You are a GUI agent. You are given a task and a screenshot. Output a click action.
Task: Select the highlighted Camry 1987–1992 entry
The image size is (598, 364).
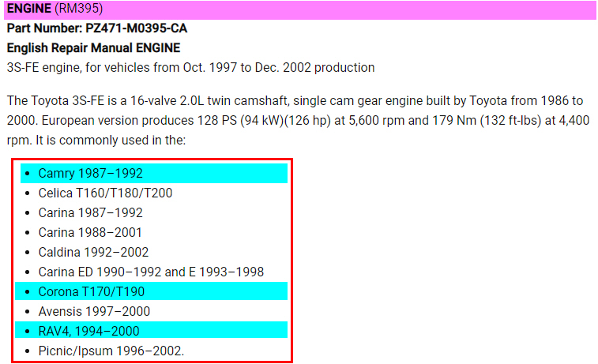90,174
